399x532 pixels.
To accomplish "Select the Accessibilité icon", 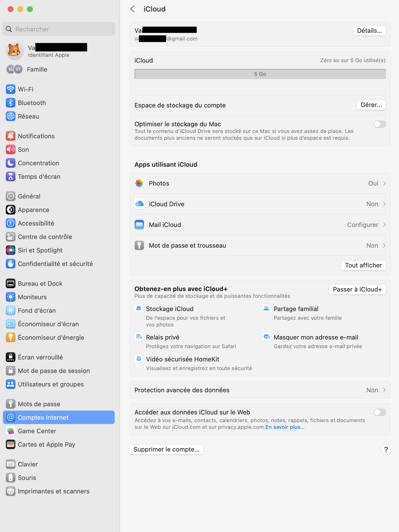I will pyautogui.click(x=11, y=223).
